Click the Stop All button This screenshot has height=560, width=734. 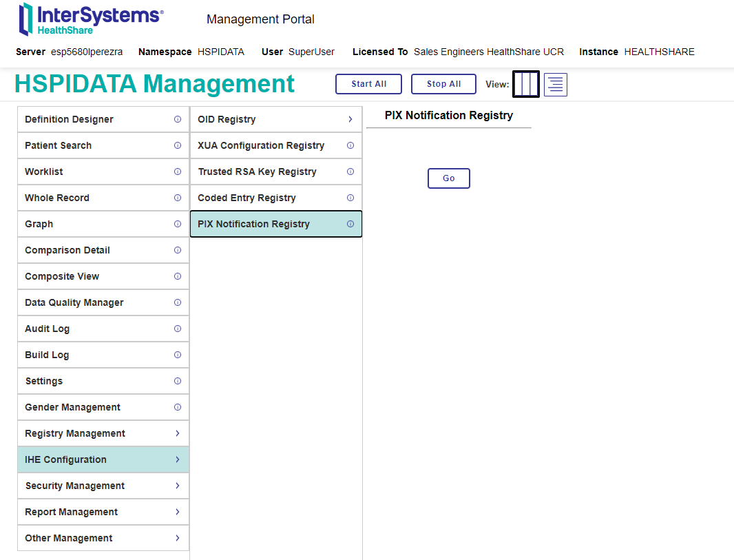443,84
